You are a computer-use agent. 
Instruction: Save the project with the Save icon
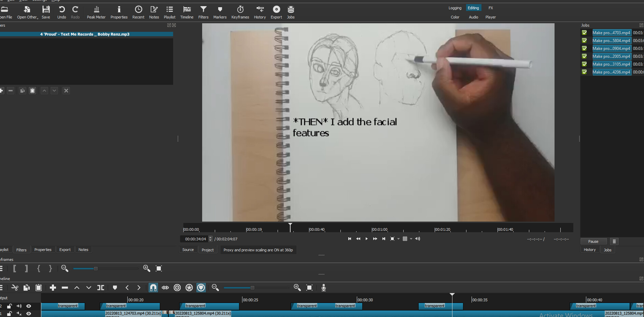(x=46, y=12)
